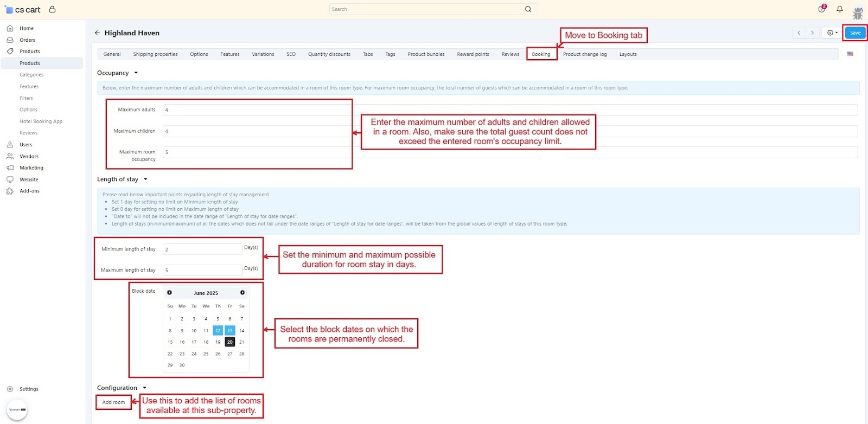Open Hotel Booking App in sidebar
This screenshot has width=868, height=424.
tap(41, 121)
